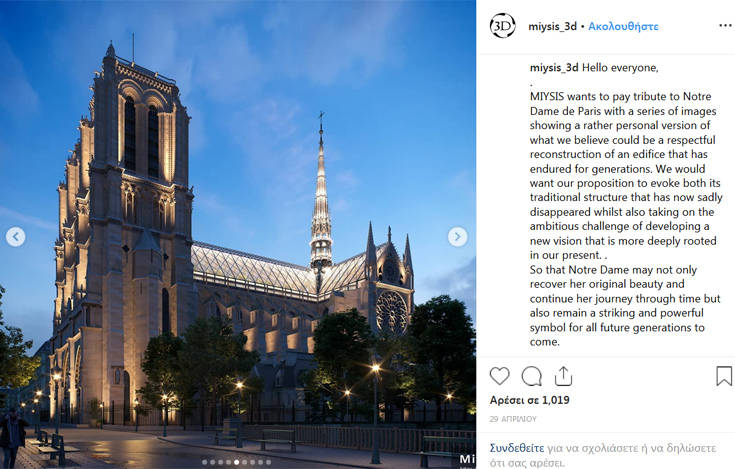This screenshot has width=735, height=469.
Task: Follow miysis_3d via Ακολουθήστε link
Action: point(623,26)
